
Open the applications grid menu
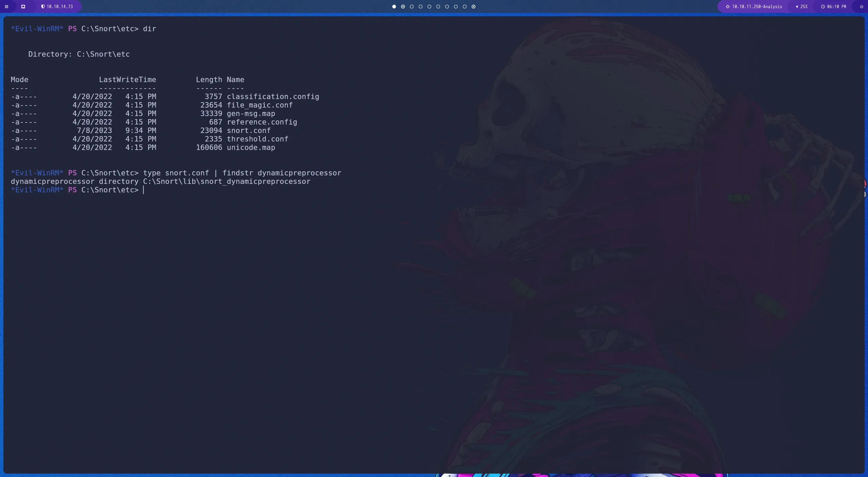tap(6, 6)
